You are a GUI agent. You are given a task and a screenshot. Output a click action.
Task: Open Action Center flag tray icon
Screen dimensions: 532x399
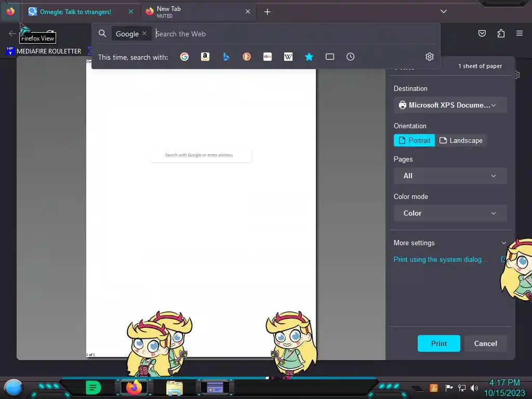pyautogui.click(x=448, y=388)
